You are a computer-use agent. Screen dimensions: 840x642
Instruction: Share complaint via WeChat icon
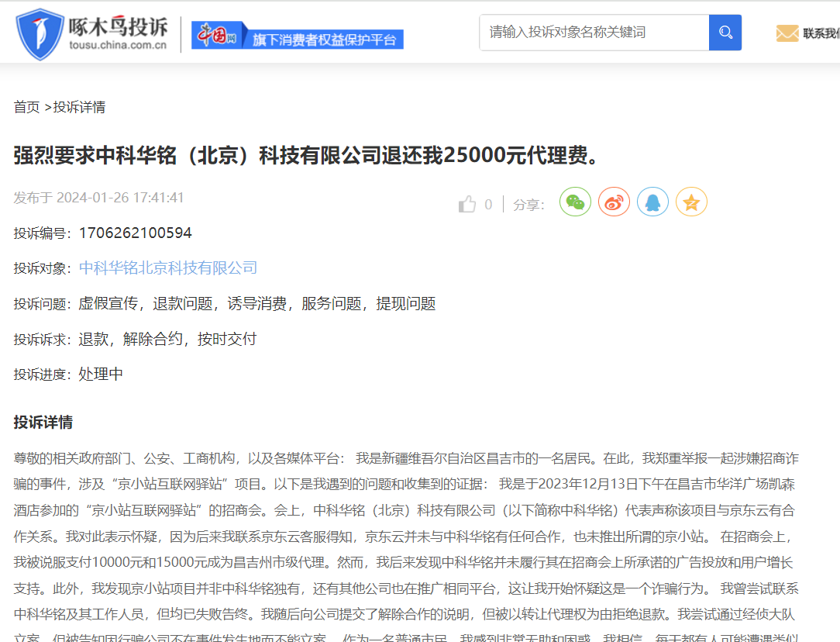click(575, 202)
